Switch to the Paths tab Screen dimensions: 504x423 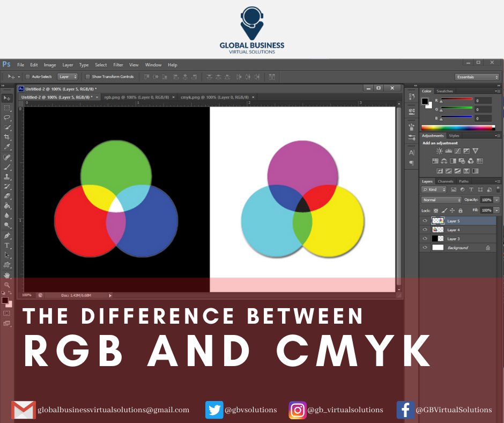click(x=463, y=181)
